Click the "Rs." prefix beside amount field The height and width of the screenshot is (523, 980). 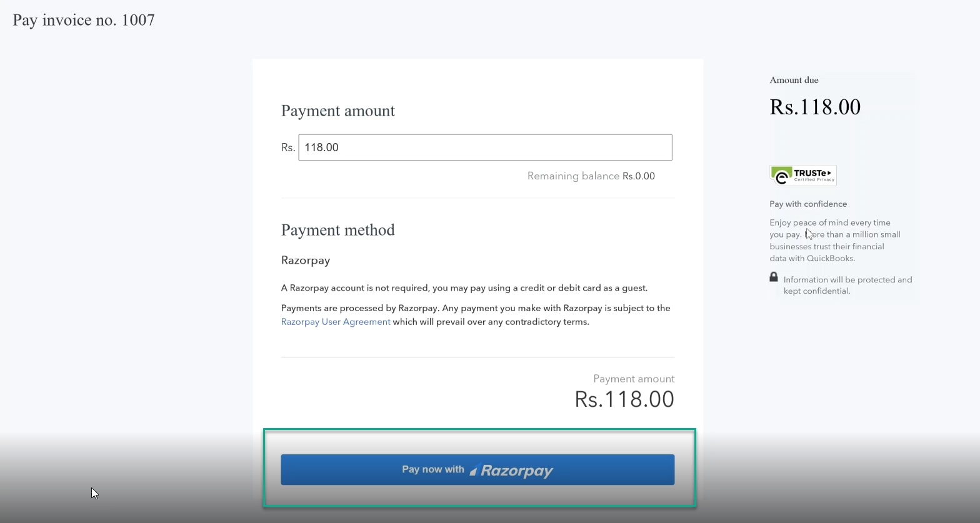(287, 147)
